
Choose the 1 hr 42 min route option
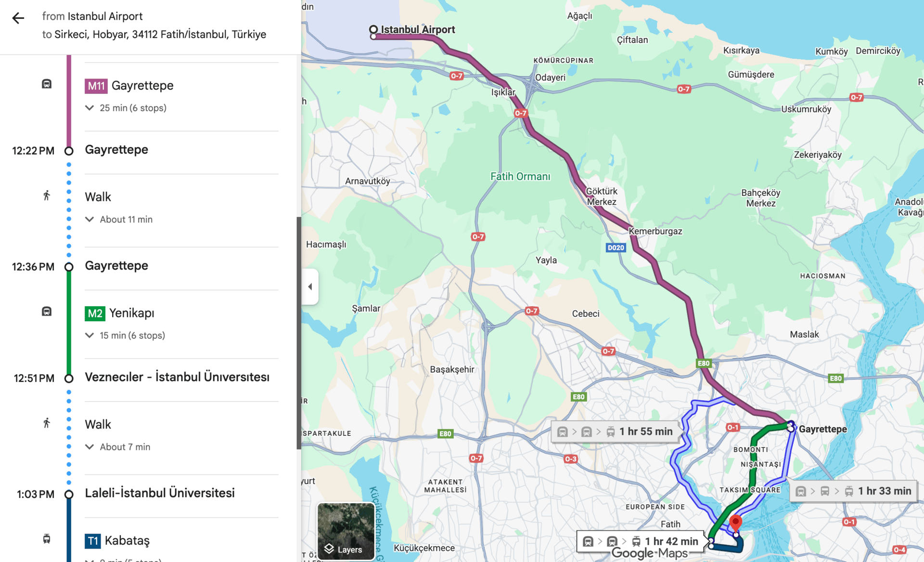[x=641, y=541]
